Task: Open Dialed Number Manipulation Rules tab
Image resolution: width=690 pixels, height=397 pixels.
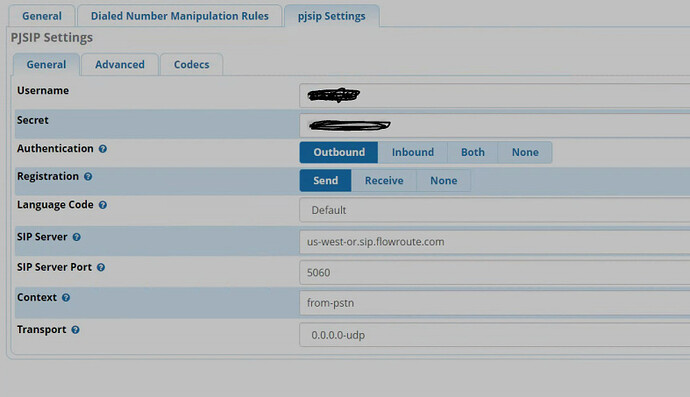Action: tap(180, 16)
